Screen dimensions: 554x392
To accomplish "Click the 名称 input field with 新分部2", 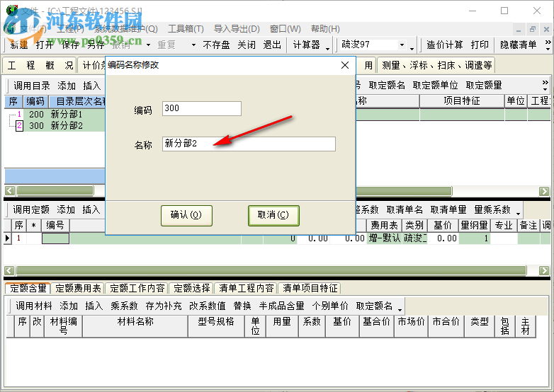I will click(x=249, y=144).
